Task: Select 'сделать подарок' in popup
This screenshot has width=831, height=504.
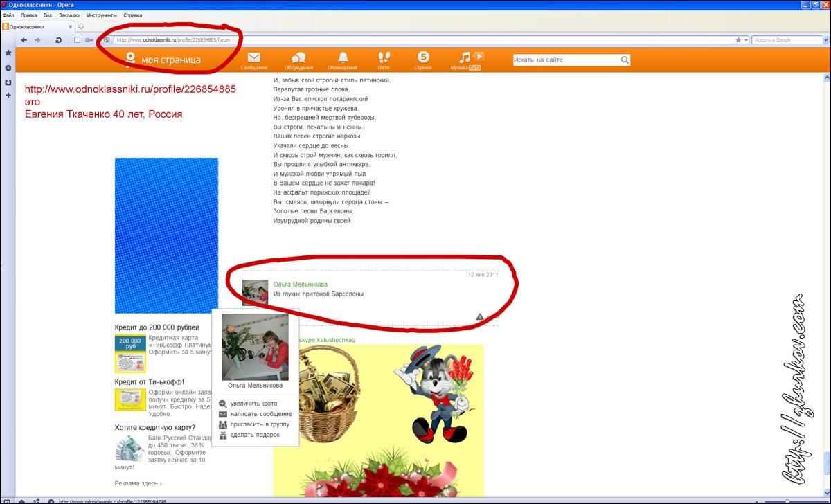Action: 255,435
